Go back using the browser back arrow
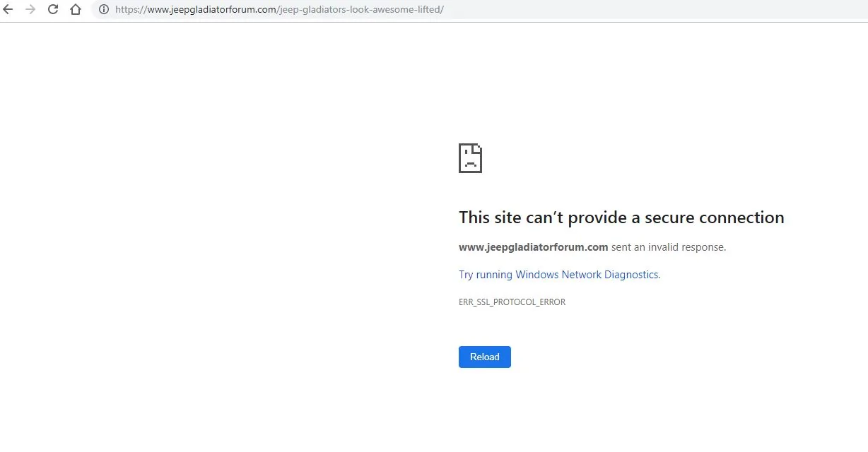This screenshot has width=868, height=452. pos(8,10)
